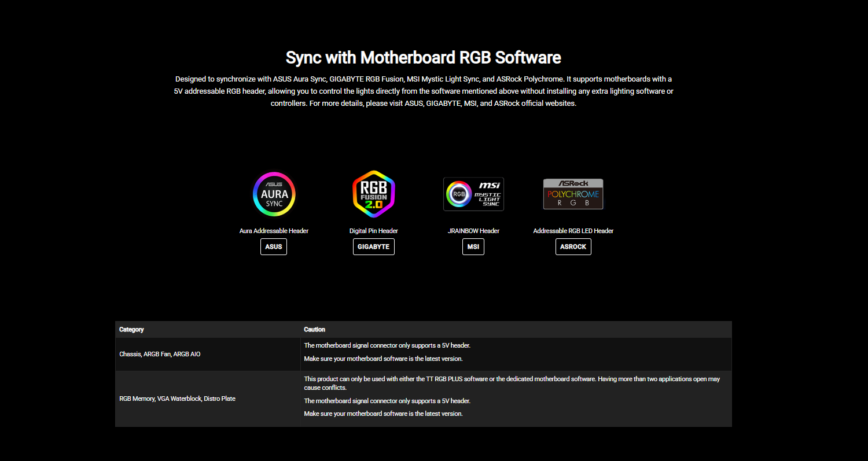Select the JRAINBOW Header label

tap(473, 231)
